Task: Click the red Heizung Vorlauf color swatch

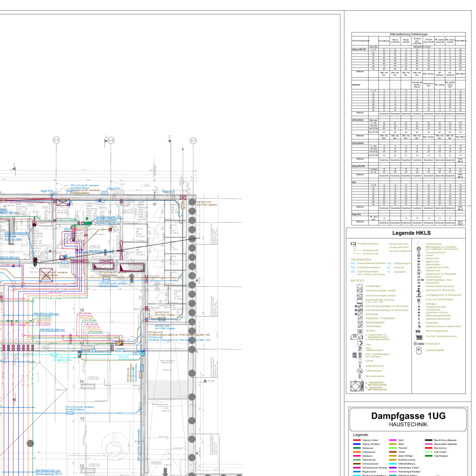Action: point(357,440)
